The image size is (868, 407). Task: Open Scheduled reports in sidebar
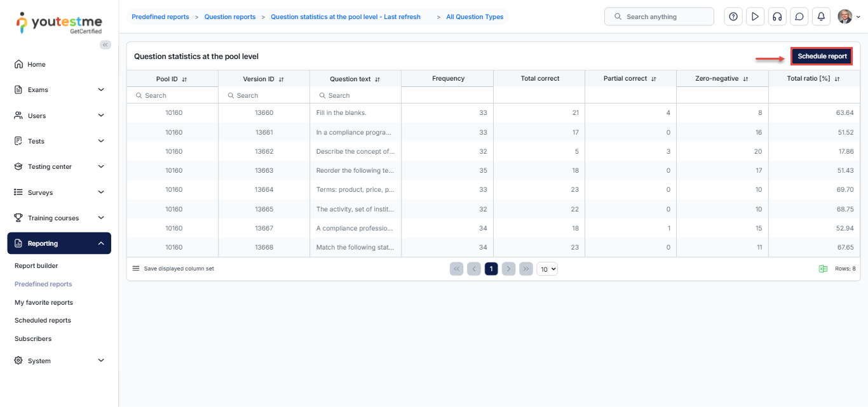click(x=43, y=321)
